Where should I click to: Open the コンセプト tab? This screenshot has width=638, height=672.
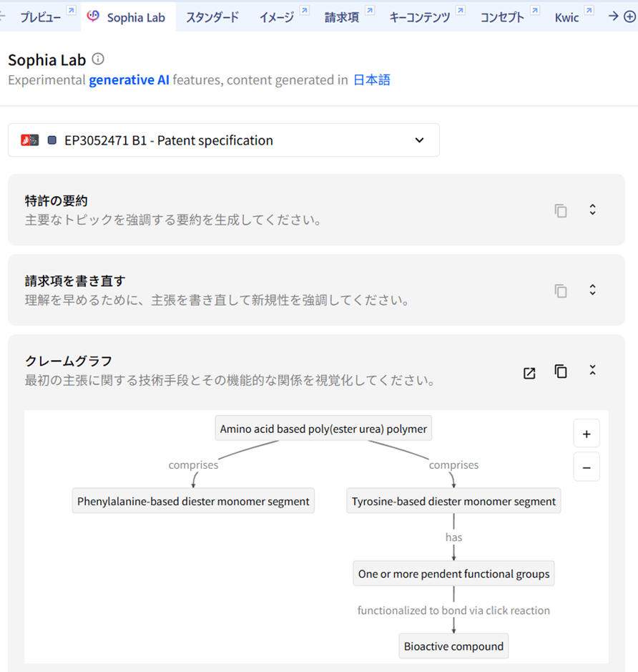coord(502,18)
